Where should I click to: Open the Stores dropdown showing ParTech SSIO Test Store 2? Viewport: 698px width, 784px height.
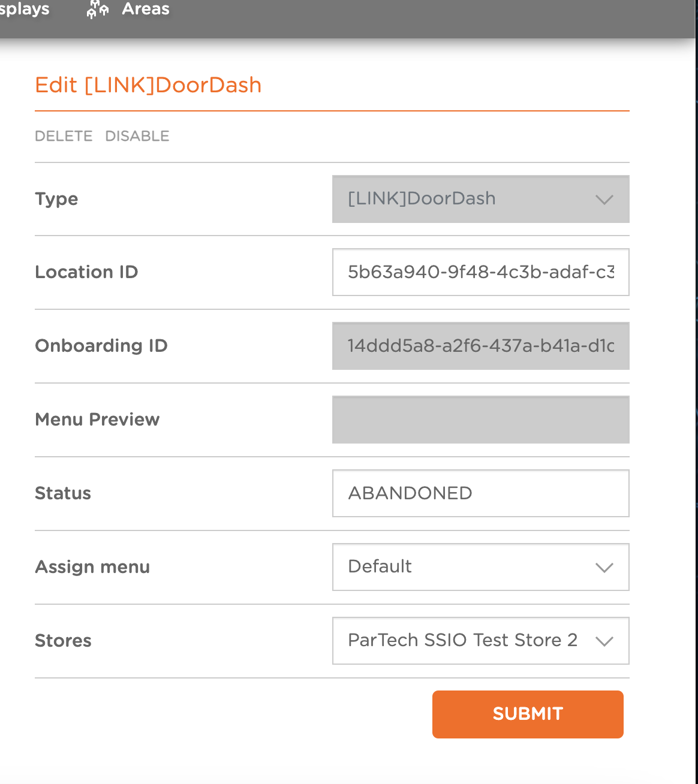click(x=480, y=640)
